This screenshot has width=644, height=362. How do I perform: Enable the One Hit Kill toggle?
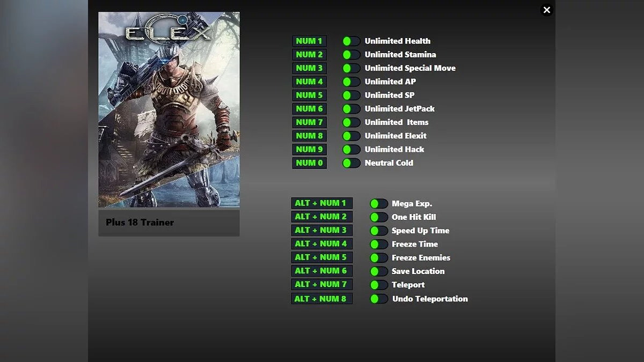point(378,217)
